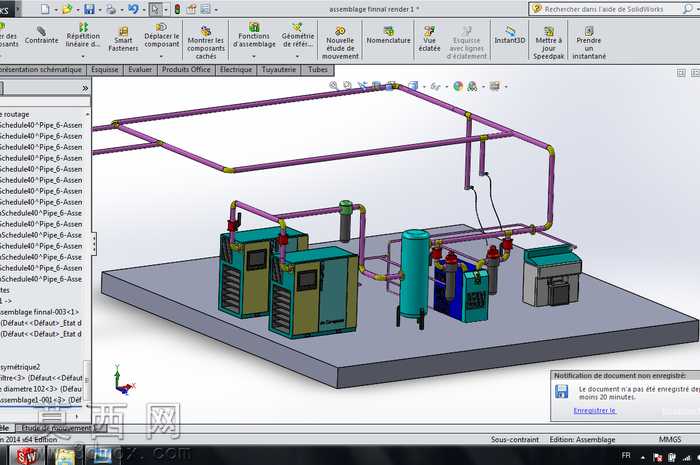The width and height of the screenshot is (700, 465).
Task: Click the hide/show items glasses icon
Action: click(x=435, y=87)
